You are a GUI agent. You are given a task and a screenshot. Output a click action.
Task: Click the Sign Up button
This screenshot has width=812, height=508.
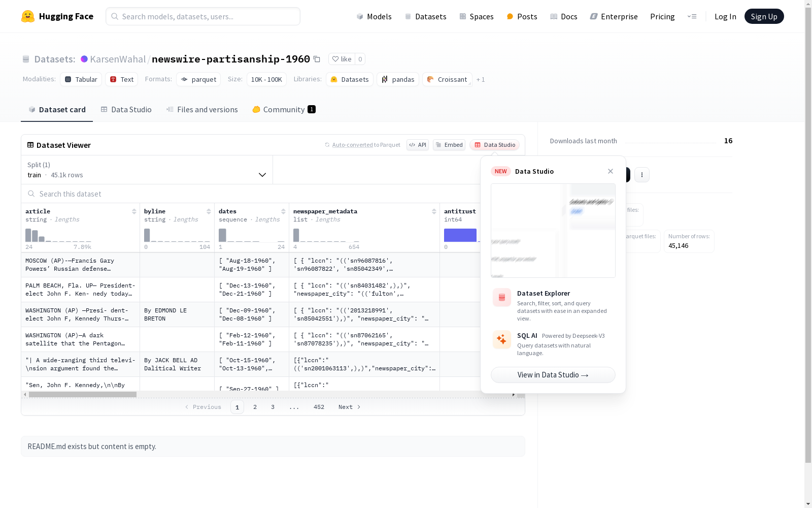(x=764, y=16)
